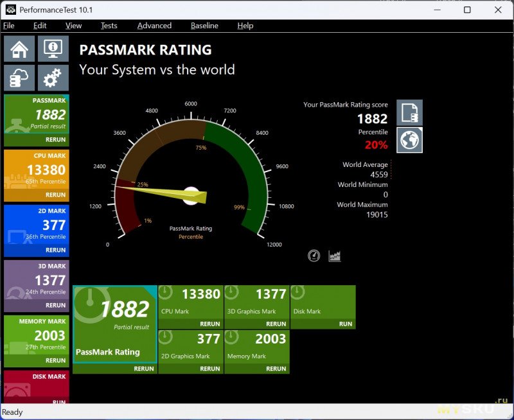Click the 2D Graphics Mark 377 bottom tile
The image size is (514, 420).
[191, 347]
